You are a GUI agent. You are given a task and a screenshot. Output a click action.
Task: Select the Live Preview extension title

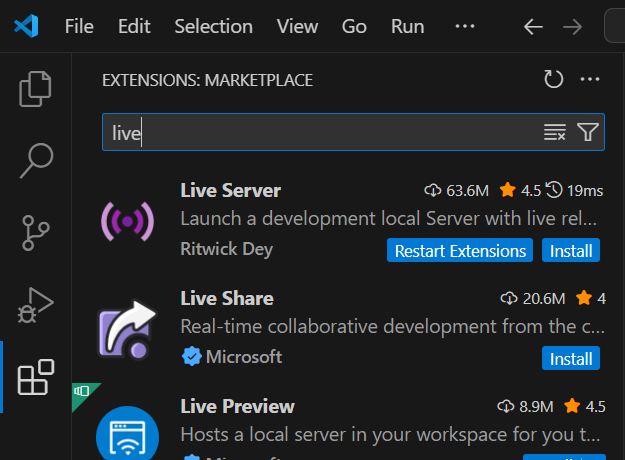click(x=237, y=406)
